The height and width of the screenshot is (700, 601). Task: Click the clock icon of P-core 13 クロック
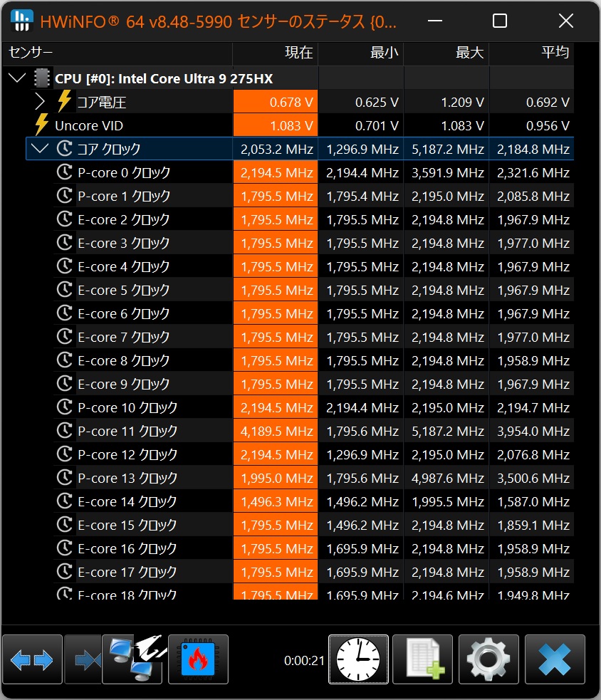pos(65,478)
